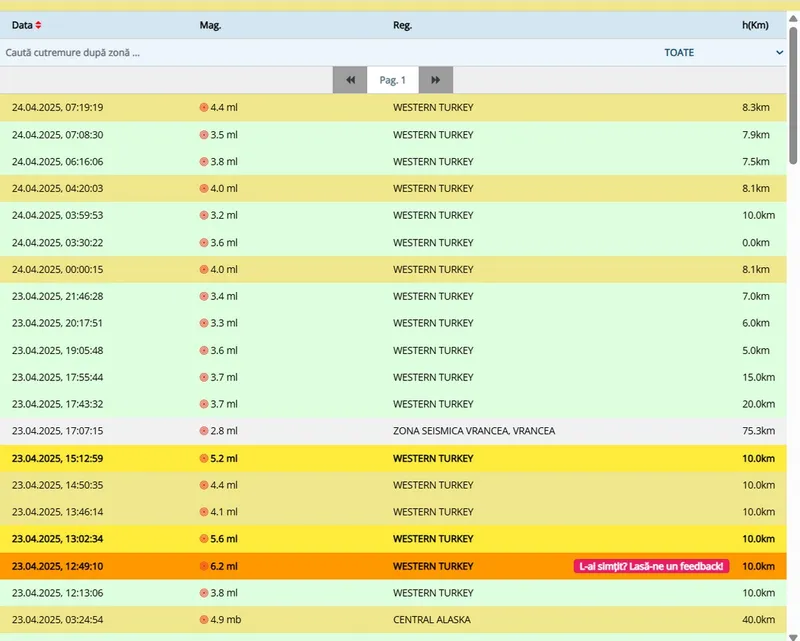
Task: Click the Data column header label
Action: 22,25
